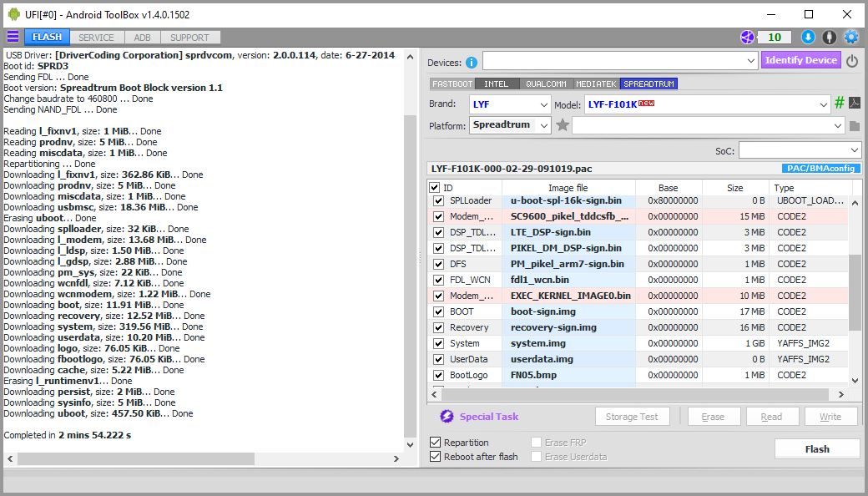This screenshot has height=496, width=868.
Task: Uncheck the FDL_WCN partition checkbox
Action: [438, 280]
